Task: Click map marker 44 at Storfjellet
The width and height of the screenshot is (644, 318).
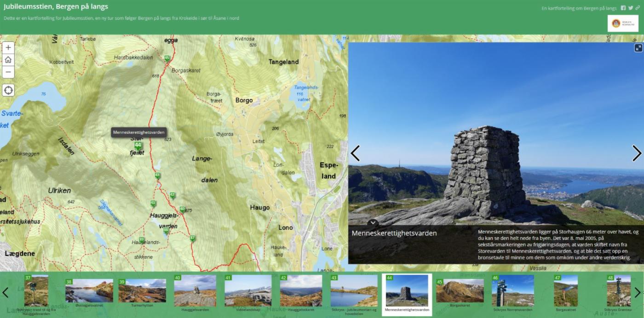Action: click(138, 146)
